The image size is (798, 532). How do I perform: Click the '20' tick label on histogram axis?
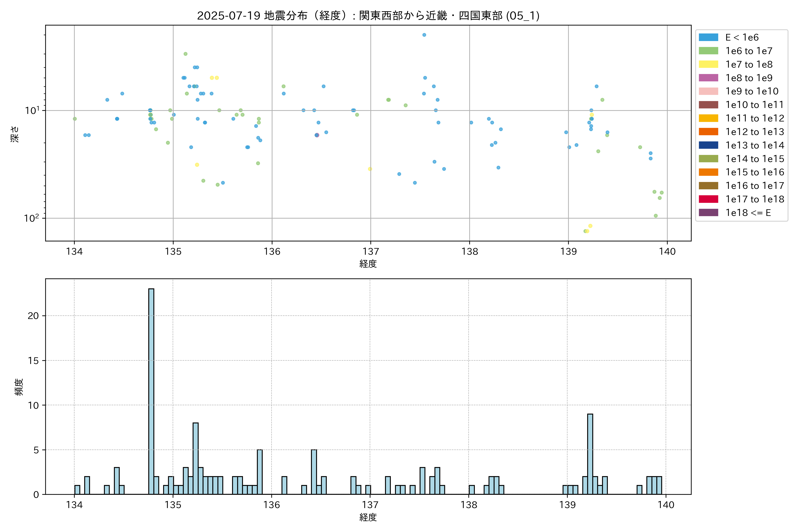pyautogui.click(x=33, y=316)
